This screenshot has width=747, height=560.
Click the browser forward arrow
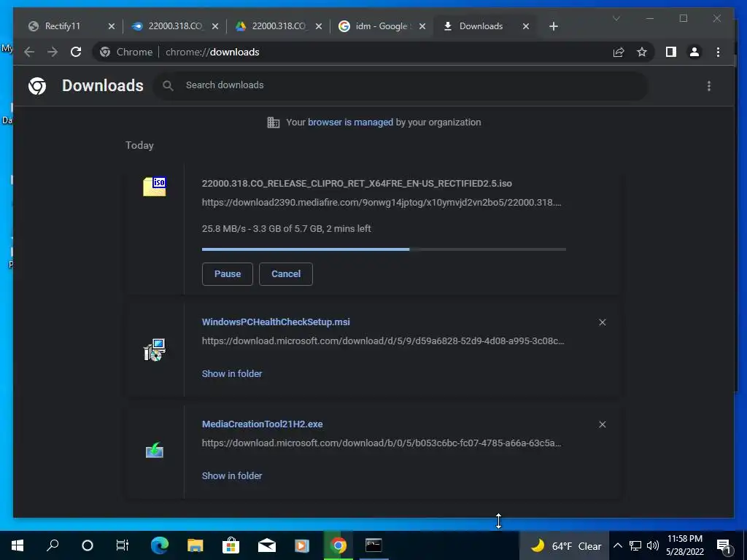(53, 52)
